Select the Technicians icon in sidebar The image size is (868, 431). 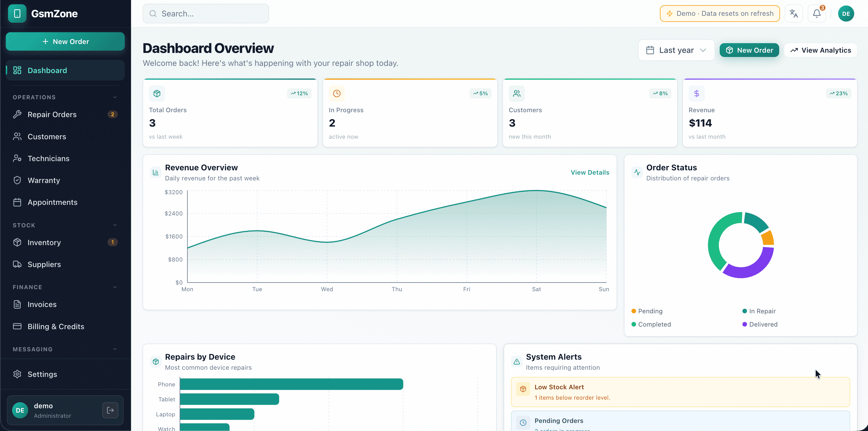pos(18,158)
